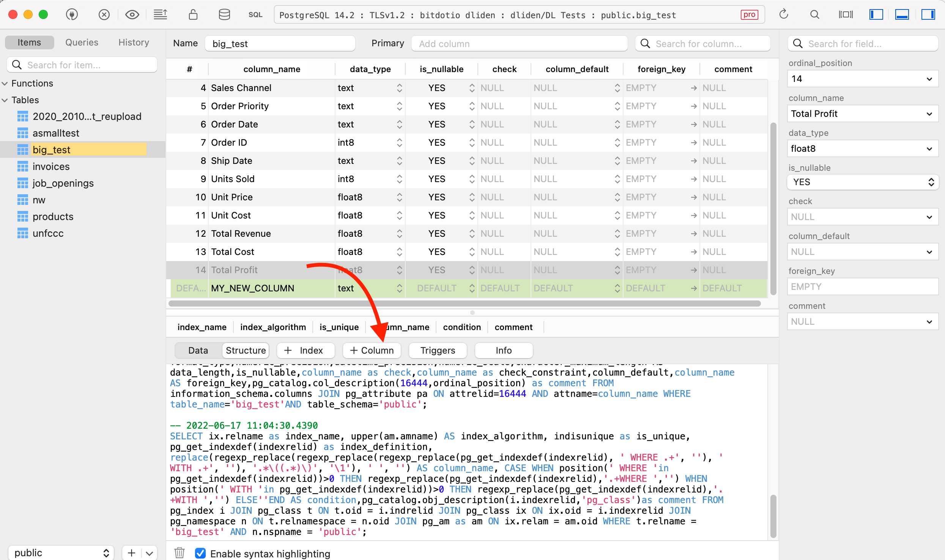This screenshot has width=945, height=560.
Task: Click foreign key arrow in Unit Price row
Action: (x=694, y=197)
